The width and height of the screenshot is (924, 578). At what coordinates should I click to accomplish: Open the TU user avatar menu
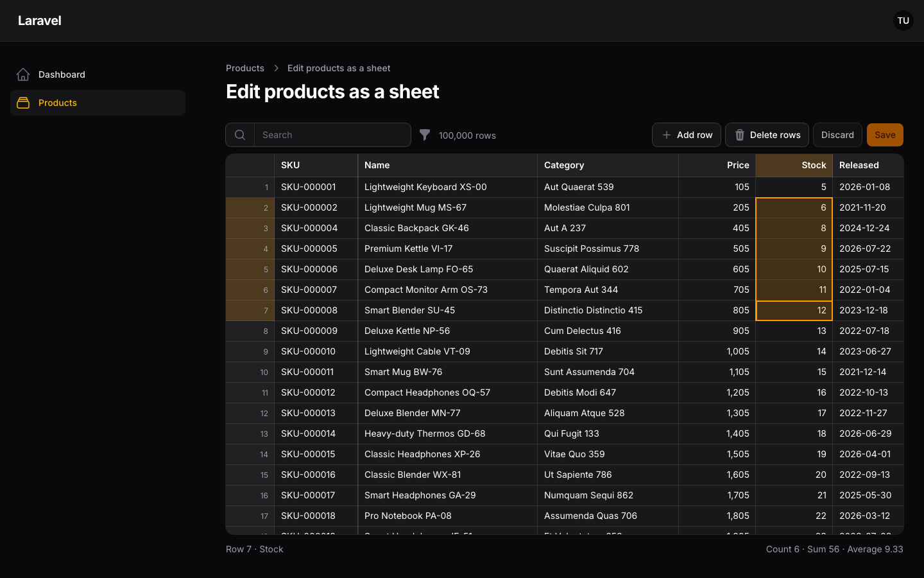click(903, 21)
